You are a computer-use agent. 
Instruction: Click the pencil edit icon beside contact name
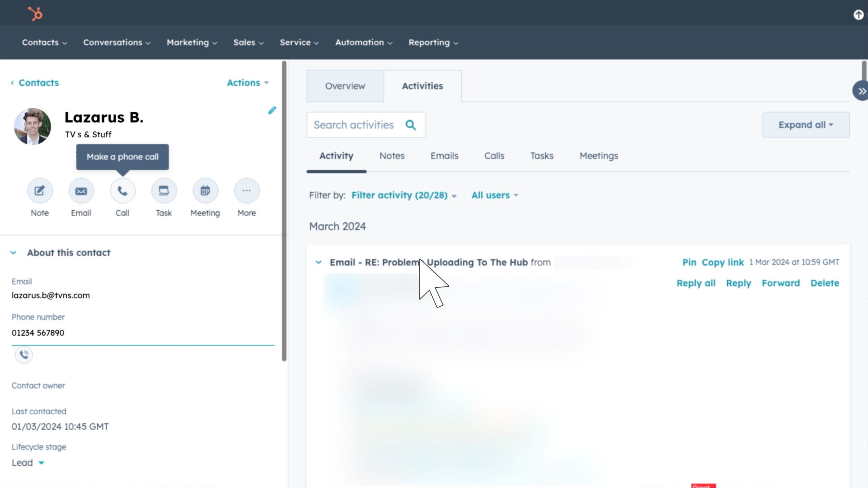(272, 110)
